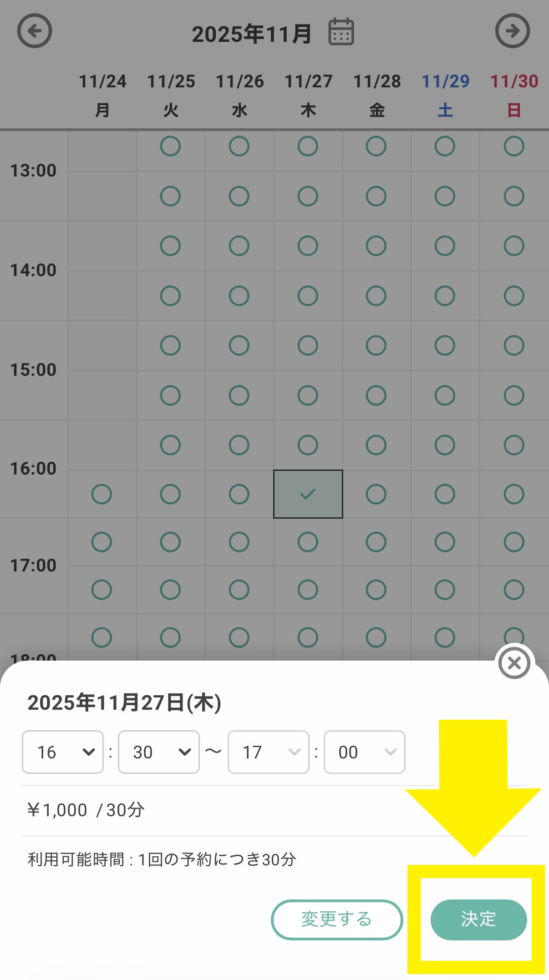
Task: Uncheck the selected 16:30 Thursday slot
Action: tap(308, 494)
